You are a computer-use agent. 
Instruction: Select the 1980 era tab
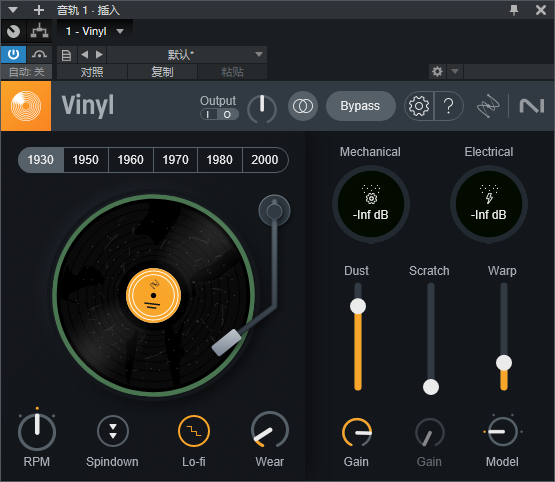point(220,160)
